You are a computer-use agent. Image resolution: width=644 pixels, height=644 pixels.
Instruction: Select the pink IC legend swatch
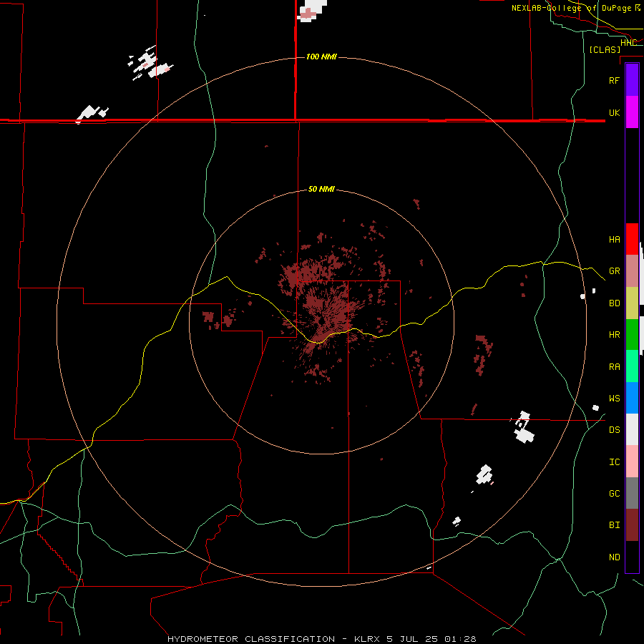coord(632,462)
